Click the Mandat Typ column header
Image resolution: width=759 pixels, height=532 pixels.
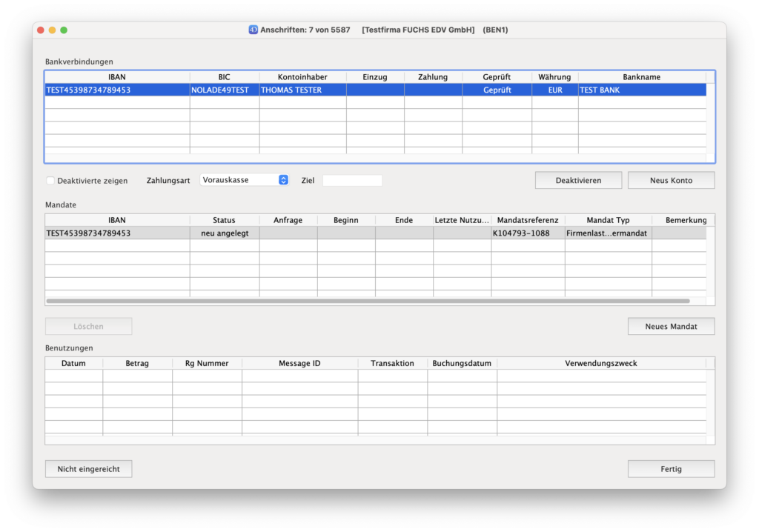click(x=608, y=220)
